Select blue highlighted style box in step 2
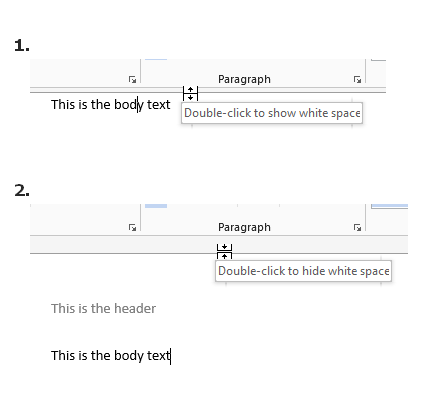The width and height of the screenshot is (438, 419). pyautogui.click(x=390, y=206)
